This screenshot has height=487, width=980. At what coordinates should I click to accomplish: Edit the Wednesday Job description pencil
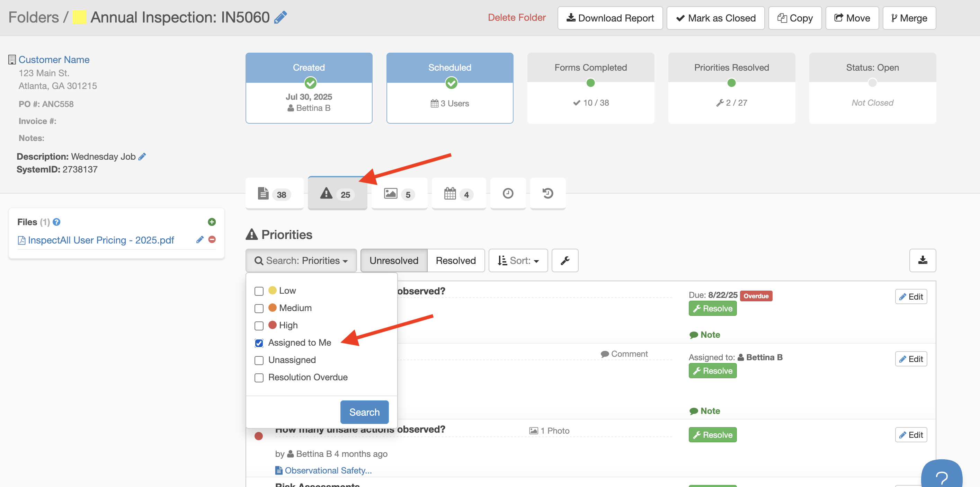coord(142,157)
